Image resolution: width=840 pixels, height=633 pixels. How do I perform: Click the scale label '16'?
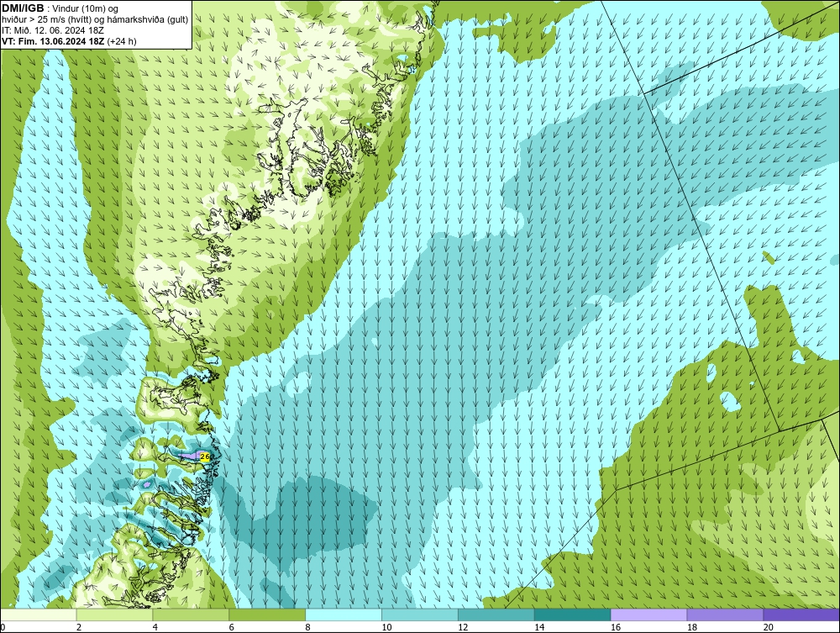[616, 627]
